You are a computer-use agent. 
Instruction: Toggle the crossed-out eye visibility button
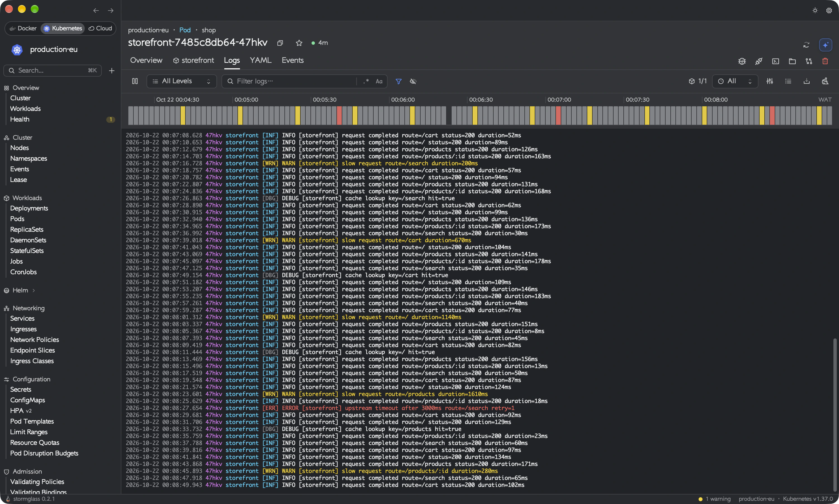[413, 81]
